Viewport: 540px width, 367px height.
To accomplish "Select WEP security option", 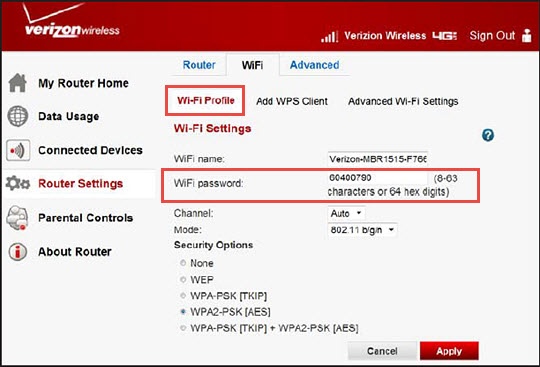I will pos(183,279).
